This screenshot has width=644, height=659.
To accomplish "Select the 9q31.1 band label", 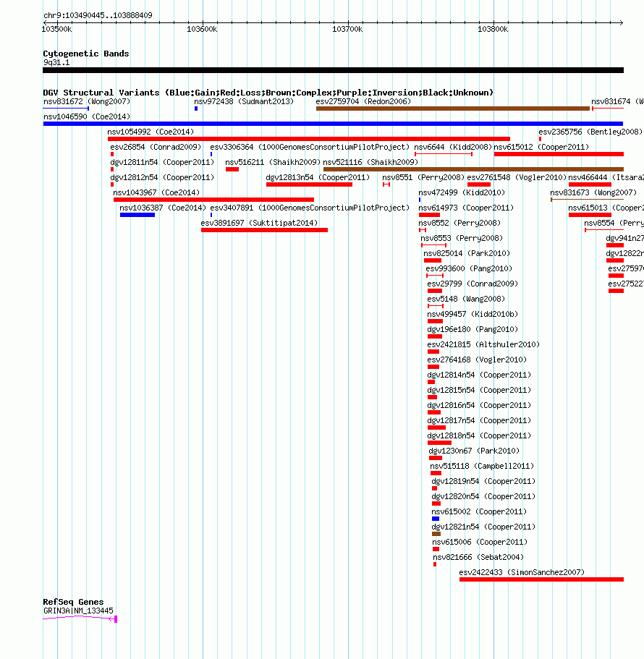I will click(56, 63).
